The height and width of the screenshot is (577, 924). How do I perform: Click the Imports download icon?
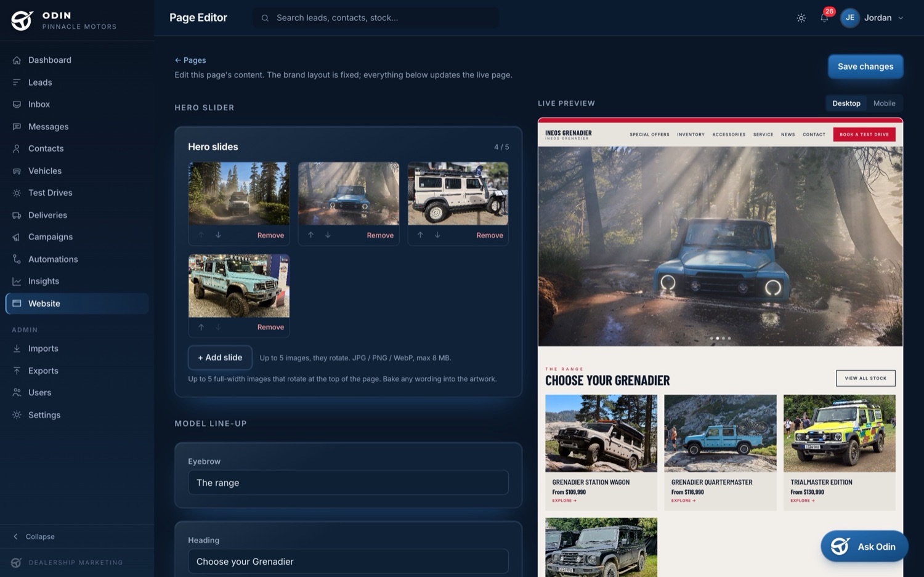[17, 349]
